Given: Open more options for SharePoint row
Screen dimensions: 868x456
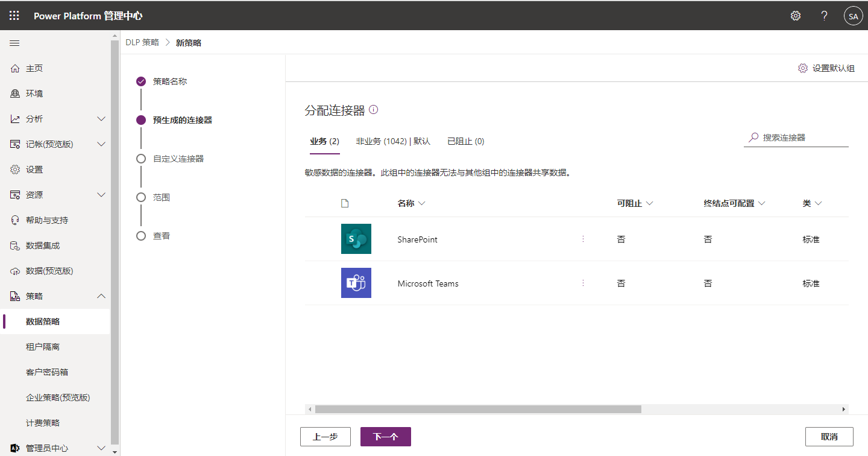Looking at the screenshot, I should point(583,239).
